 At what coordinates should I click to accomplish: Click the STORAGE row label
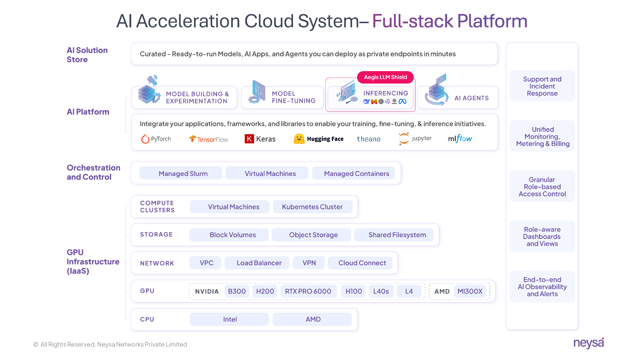[x=156, y=234]
